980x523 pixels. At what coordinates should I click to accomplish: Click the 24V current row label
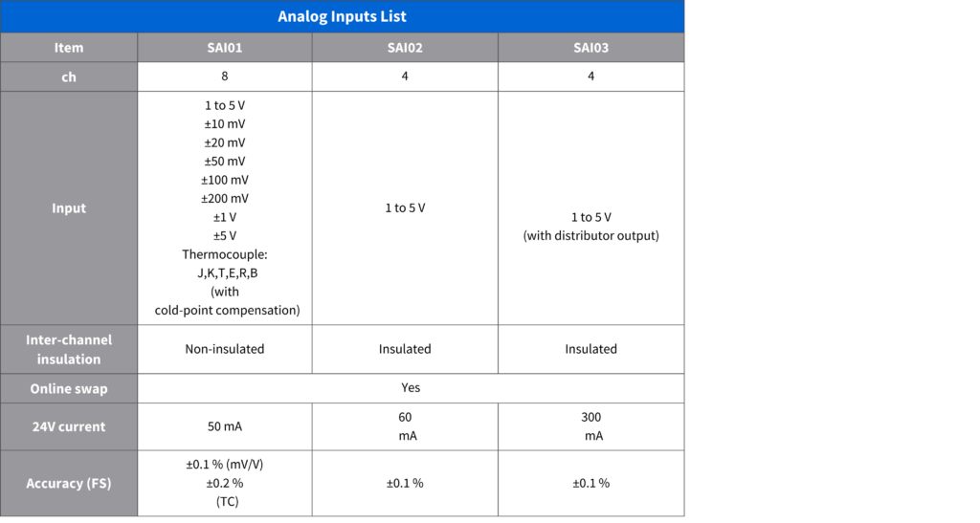69,426
